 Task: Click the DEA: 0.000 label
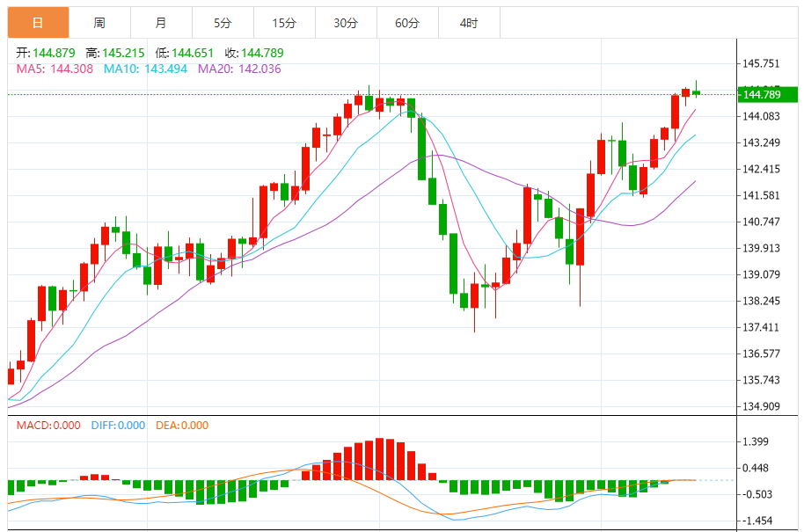tap(182, 426)
